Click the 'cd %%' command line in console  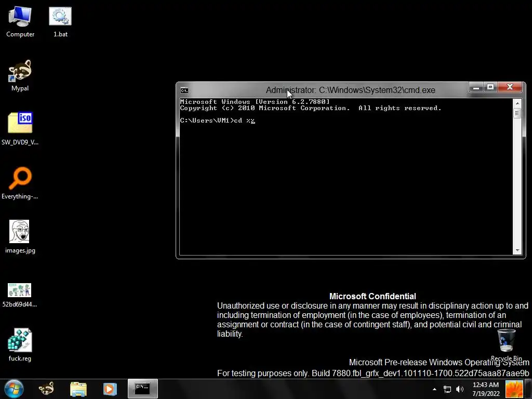point(218,121)
